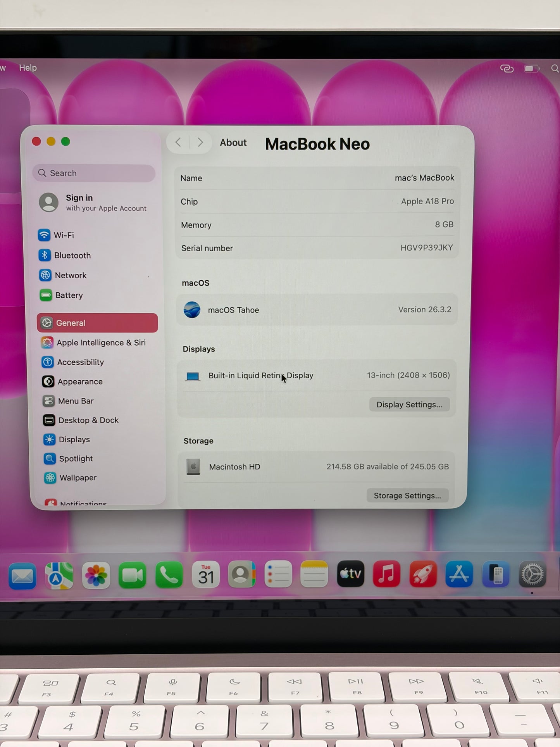This screenshot has width=560, height=747.
Task: Click the linked-rings menu bar icon
Action: (x=507, y=69)
